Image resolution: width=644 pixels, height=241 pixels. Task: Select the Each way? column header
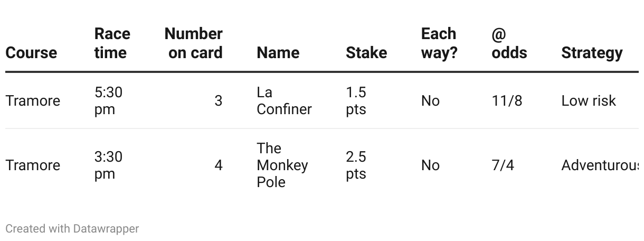(439, 43)
